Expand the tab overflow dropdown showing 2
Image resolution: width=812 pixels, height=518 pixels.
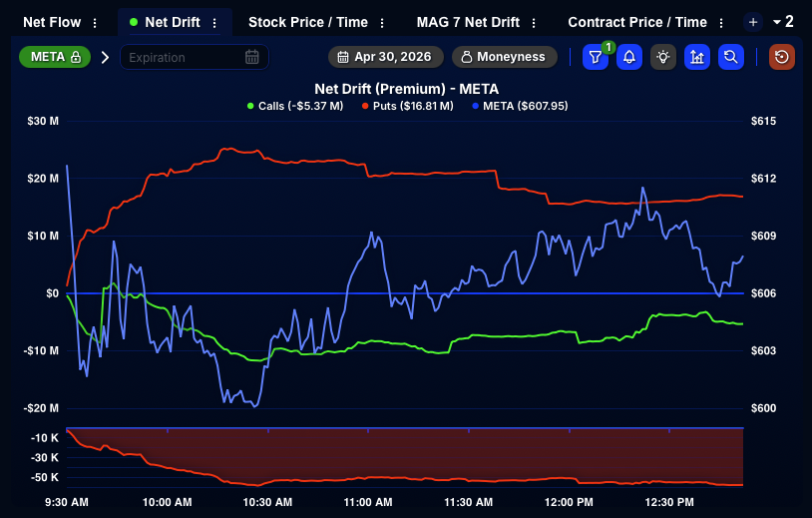(783, 22)
